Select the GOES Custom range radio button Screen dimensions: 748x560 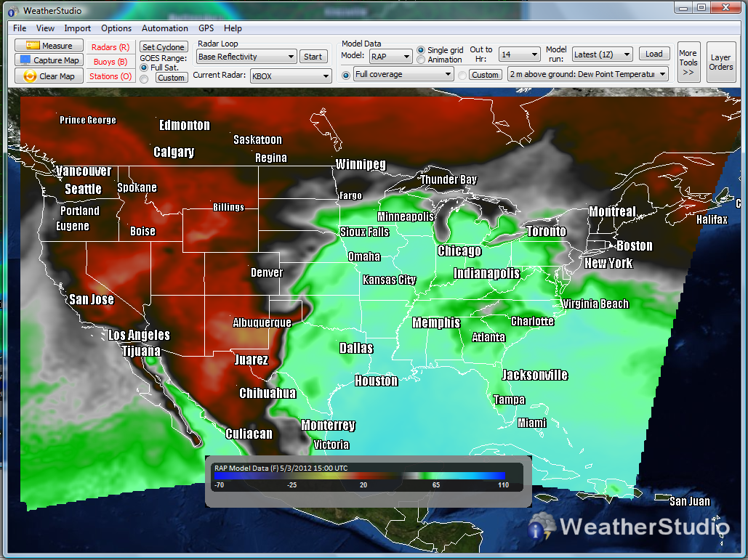pyautogui.click(x=144, y=79)
